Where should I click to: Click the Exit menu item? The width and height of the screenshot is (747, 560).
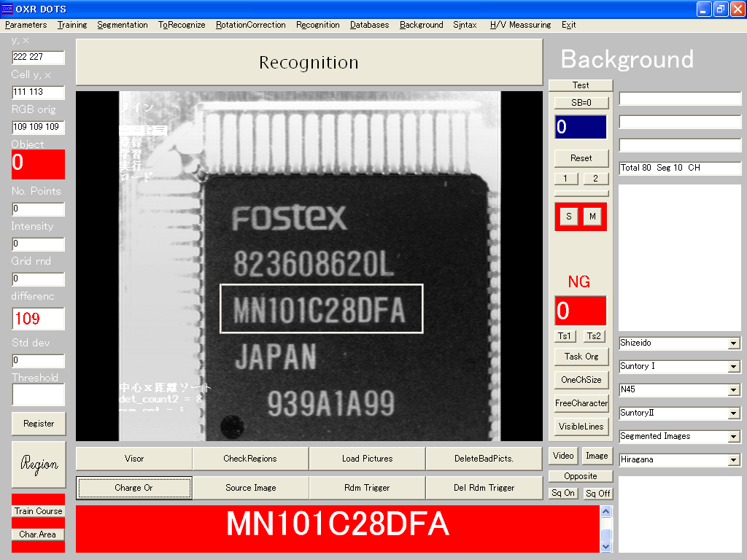pos(568,25)
